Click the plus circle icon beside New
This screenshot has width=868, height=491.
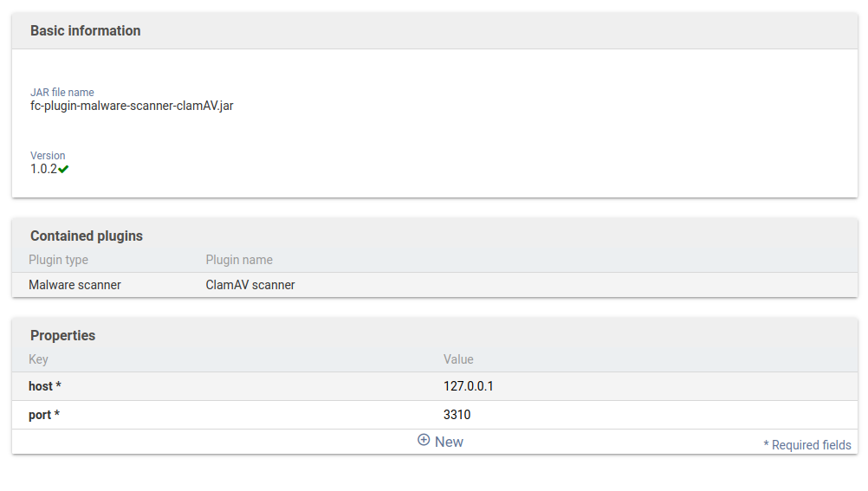tap(424, 440)
